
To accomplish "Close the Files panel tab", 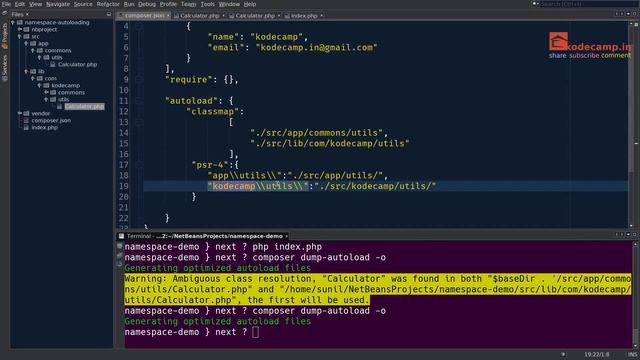I will coord(27,14).
